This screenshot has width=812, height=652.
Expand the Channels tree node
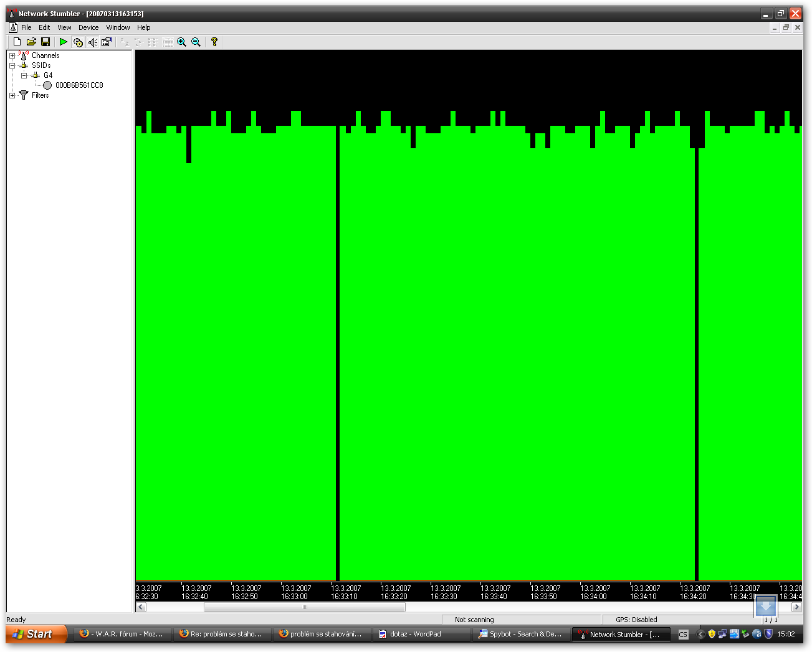(12, 55)
